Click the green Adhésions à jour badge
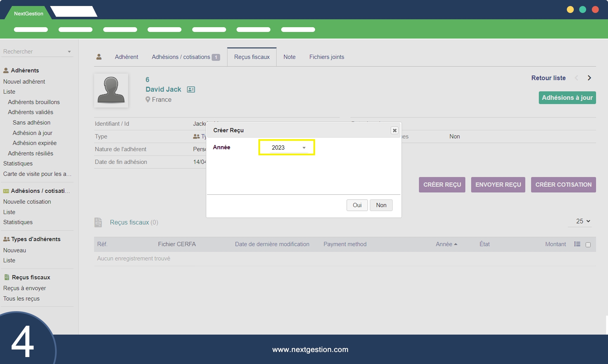 [x=567, y=98]
